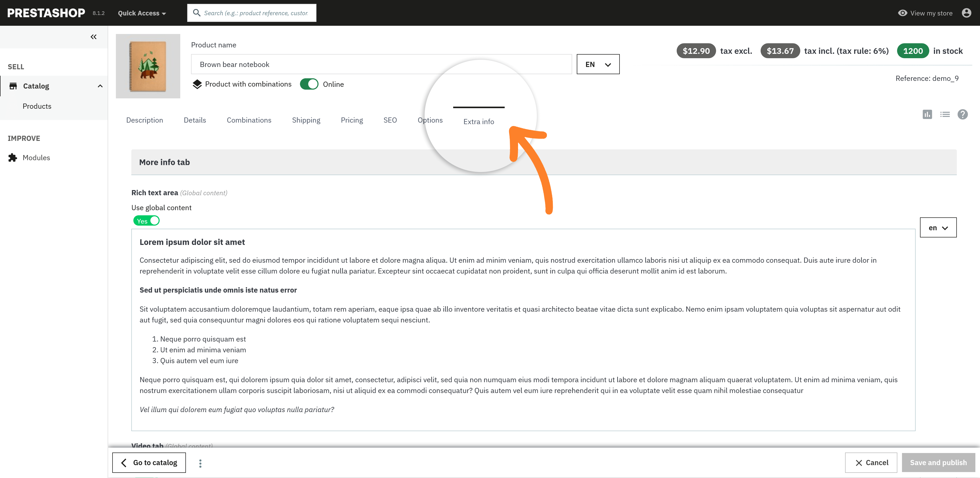The width and height of the screenshot is (980, 478).
Task: Click the $13.67 tax incl. price badge
Action: pos(780,51)
